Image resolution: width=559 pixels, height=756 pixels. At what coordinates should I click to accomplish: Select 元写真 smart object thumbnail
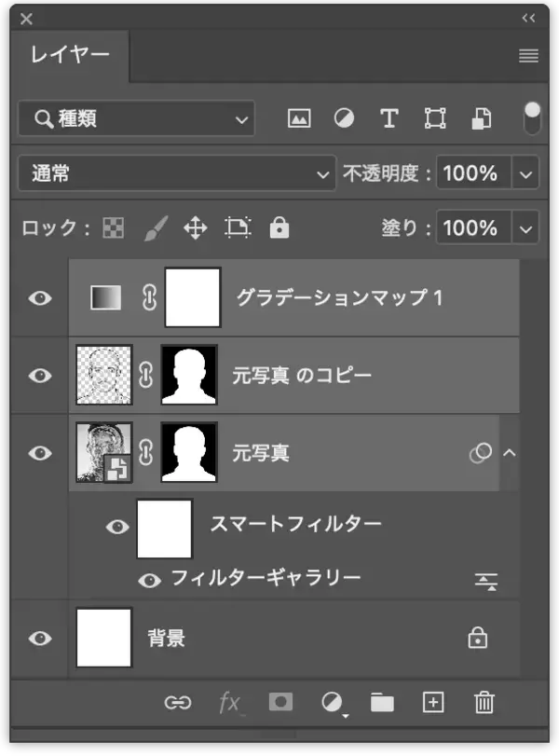[103, 452]
